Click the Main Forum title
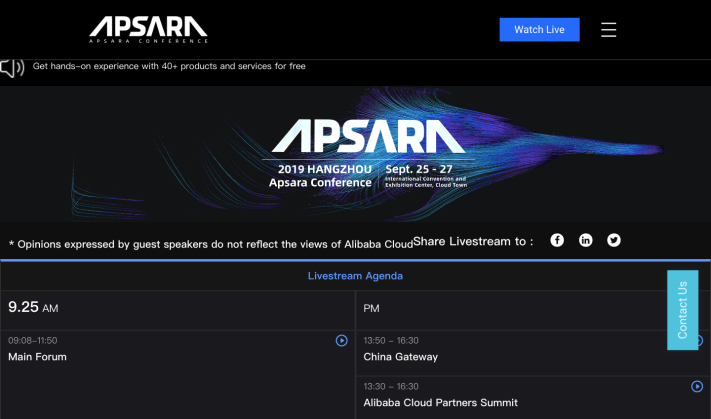711x419 pixels. [37, 357]
